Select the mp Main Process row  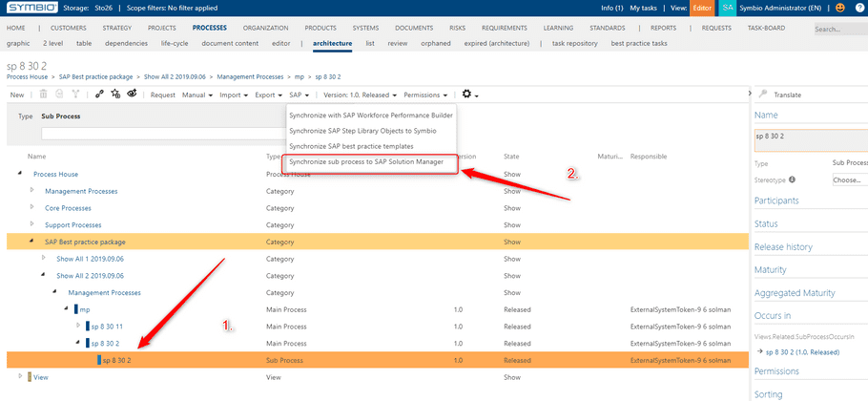tap(378, 309)
